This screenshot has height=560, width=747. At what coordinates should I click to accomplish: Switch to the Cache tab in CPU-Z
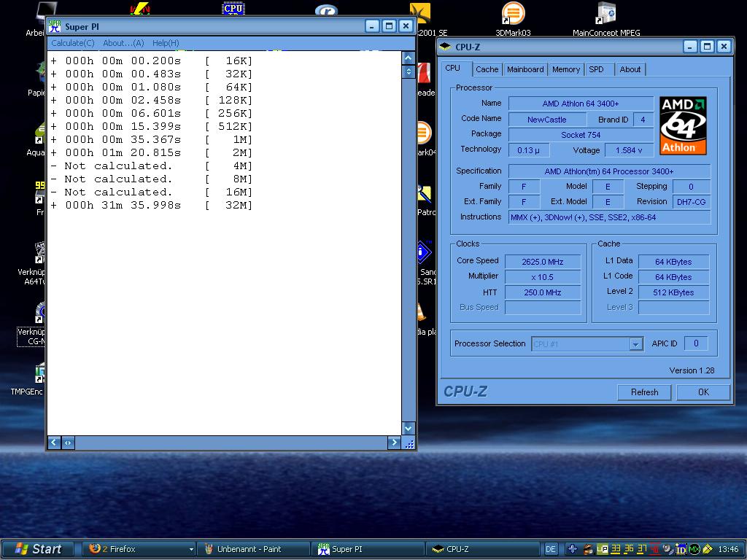click(487, 69)
